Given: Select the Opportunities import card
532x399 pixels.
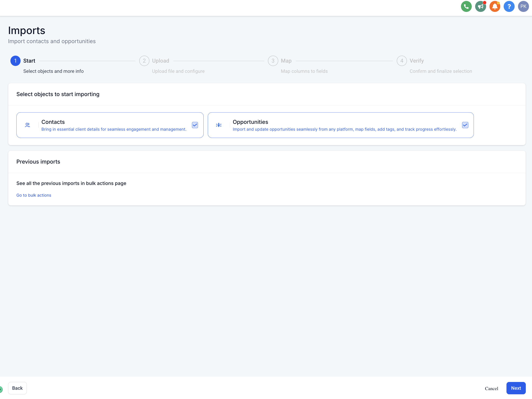Looking at the screenshot, I should pos(337,125).
